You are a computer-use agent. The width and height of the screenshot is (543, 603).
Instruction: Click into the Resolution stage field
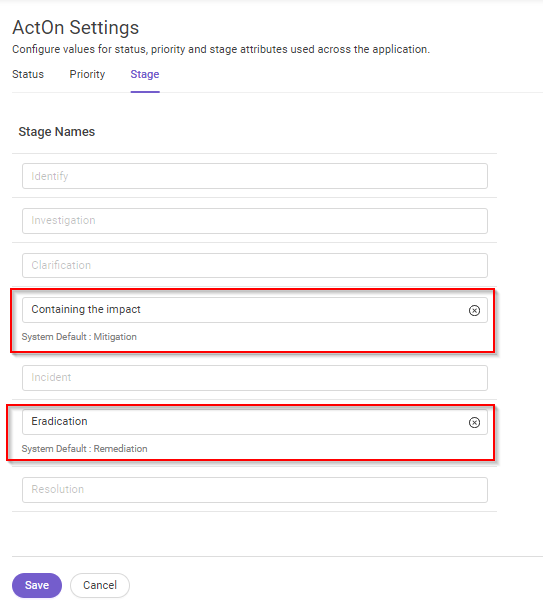point(255,490)
